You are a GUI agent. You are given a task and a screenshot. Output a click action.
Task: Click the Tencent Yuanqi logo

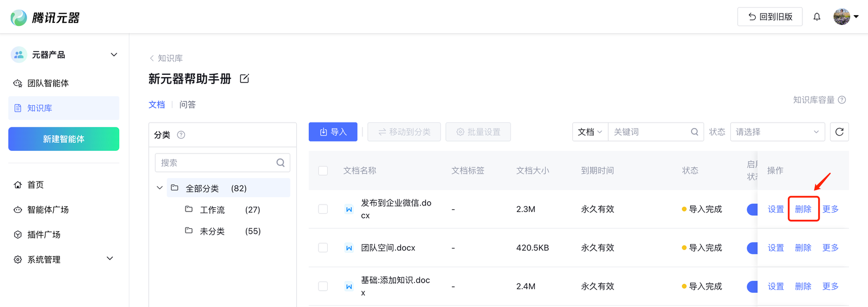tap(45, 17)
